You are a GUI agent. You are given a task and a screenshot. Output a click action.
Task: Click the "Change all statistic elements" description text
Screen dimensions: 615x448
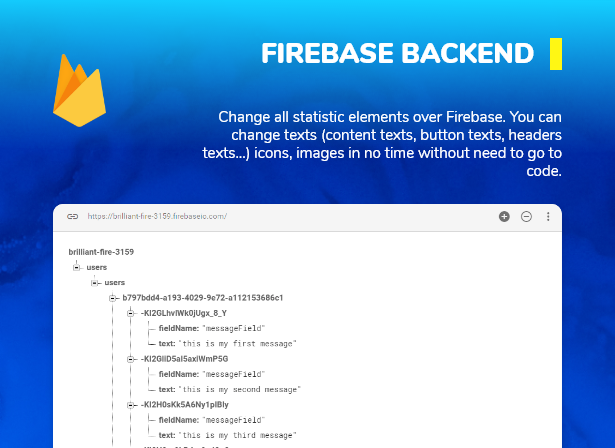click(382, 144)
